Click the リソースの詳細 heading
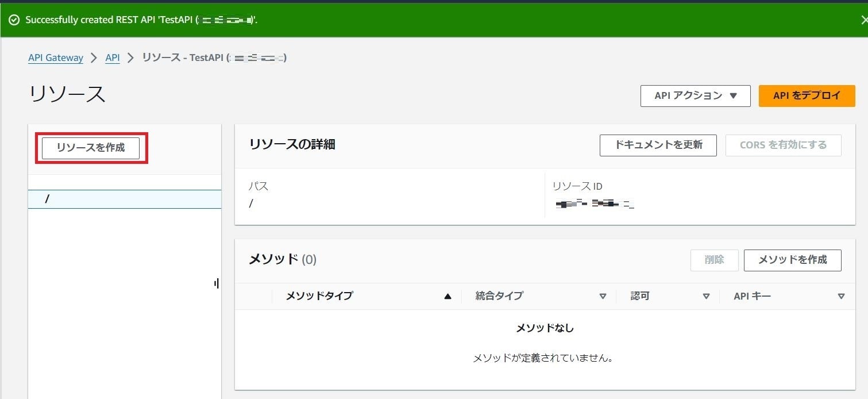868x399 pixels. [x=292, y=145]
